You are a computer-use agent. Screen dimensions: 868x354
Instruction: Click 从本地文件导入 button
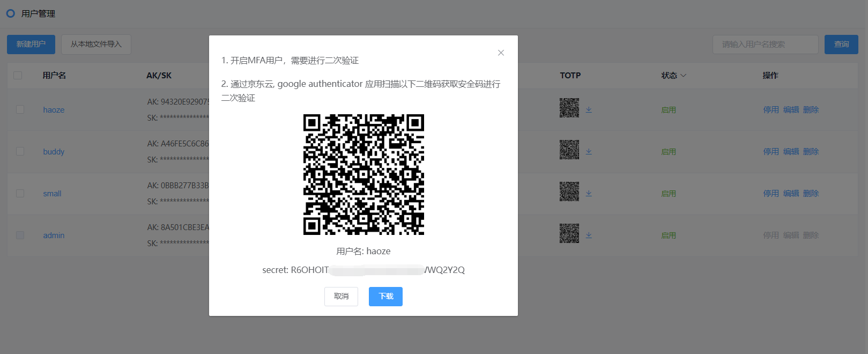tap(96, 44)
